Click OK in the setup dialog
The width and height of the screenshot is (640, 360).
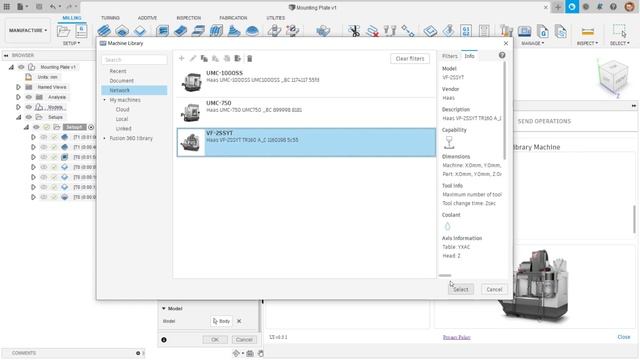215,340
